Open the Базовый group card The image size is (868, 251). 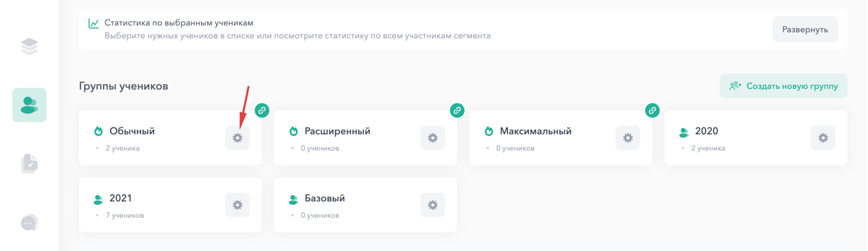365,205
